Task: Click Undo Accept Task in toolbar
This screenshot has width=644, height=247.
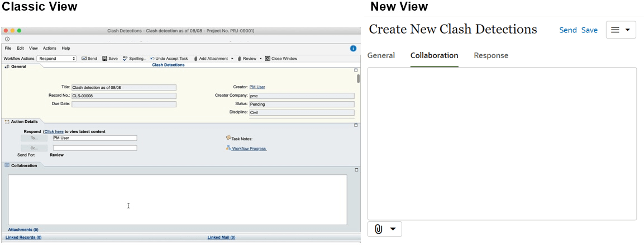Action: [169, 59]
